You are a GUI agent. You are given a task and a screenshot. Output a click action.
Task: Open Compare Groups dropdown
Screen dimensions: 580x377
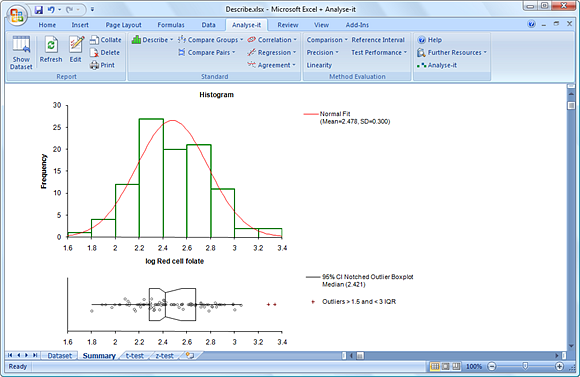tap(210, 40)
